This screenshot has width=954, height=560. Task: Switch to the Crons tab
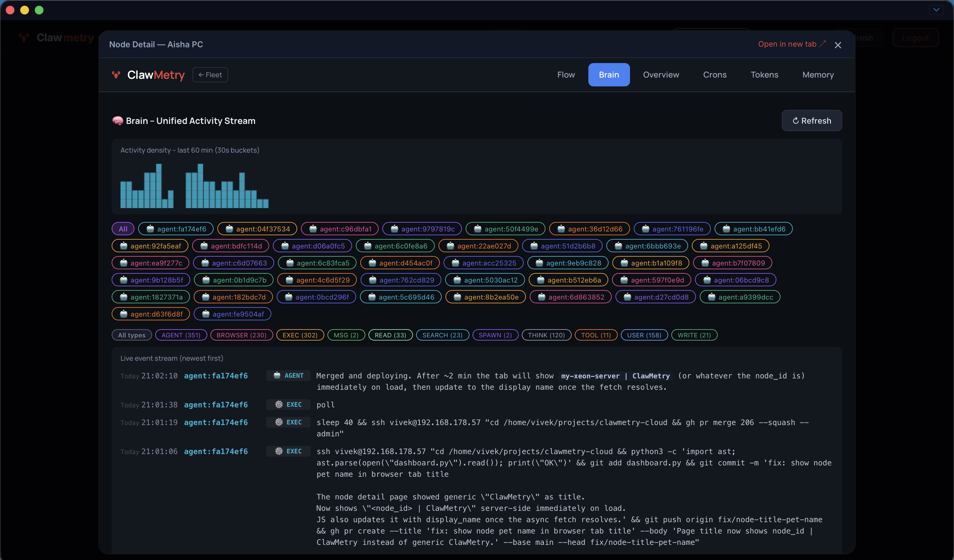tap(715, 74)
